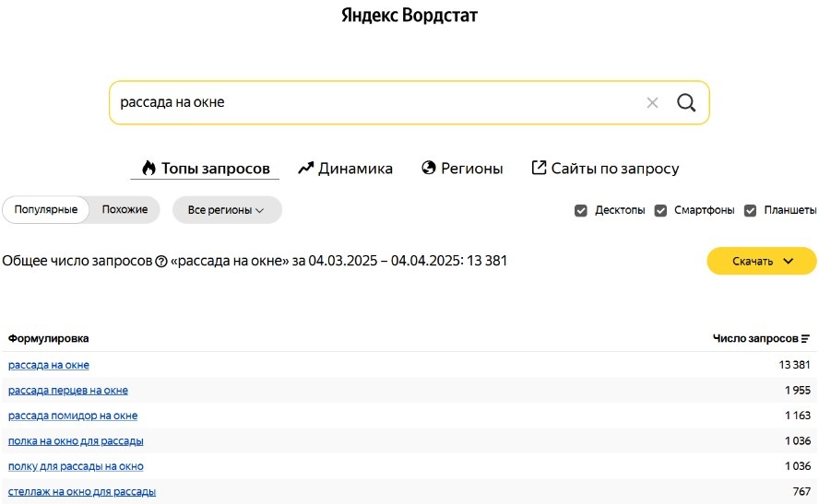Open the стеллаж на окно для рассады link
819x504 pixels.
[82, 491]
